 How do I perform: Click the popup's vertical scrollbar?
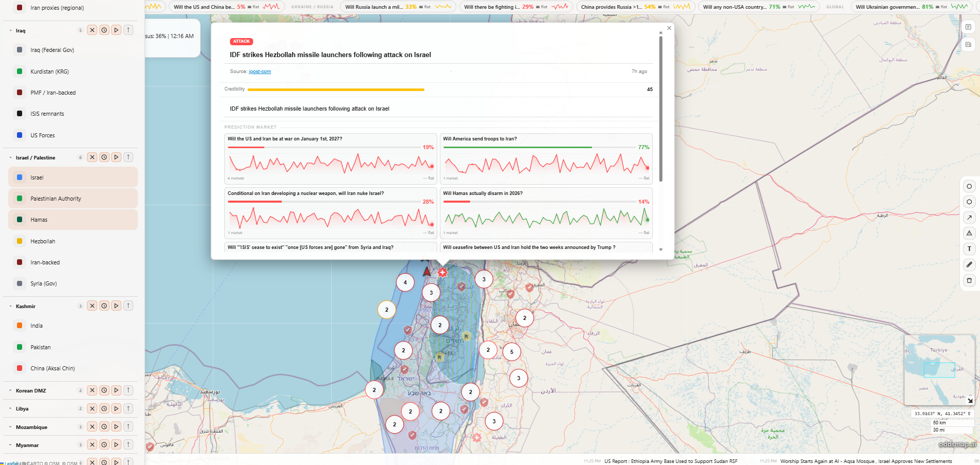coord(661,108)
